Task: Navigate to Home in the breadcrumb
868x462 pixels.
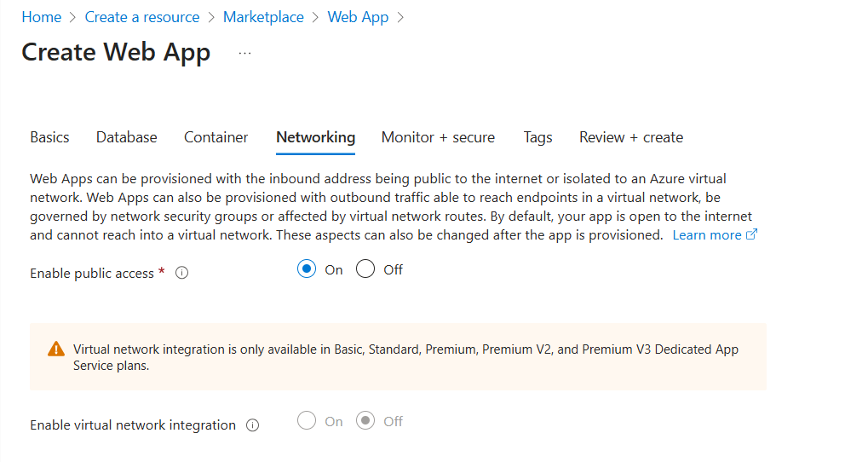Action: click(x=42, y=17)
